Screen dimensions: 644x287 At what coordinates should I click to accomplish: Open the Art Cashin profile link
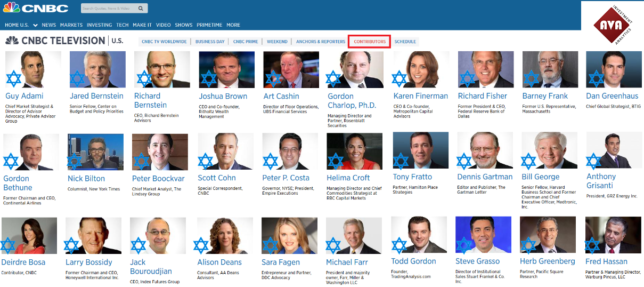pos(282,96)
